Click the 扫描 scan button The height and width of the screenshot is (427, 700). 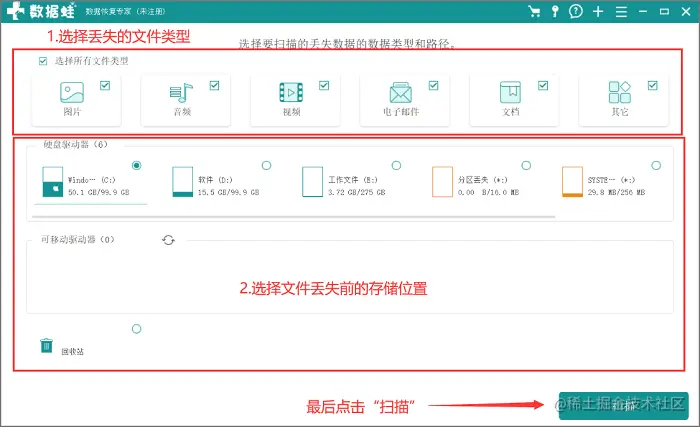point(624,406)
